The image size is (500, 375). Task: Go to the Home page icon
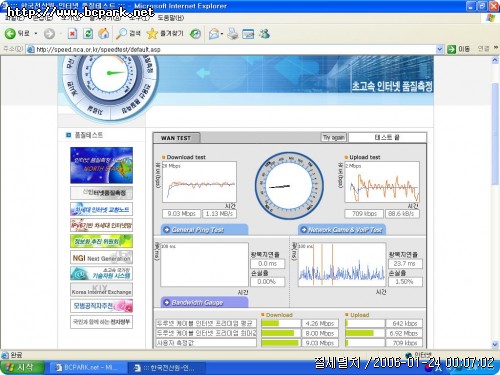[104, 33]
